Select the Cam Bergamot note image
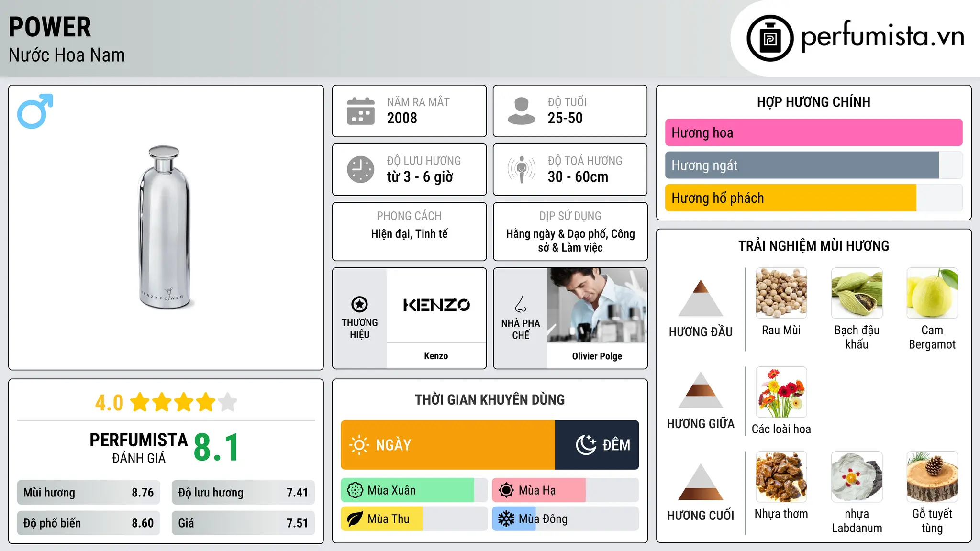 pyautogui.click(x=932, y=293)
